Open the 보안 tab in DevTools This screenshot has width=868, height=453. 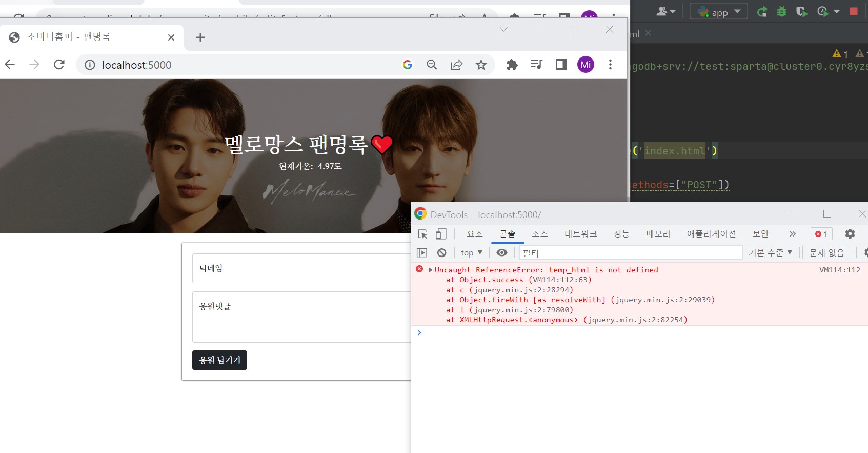point(760,234)
